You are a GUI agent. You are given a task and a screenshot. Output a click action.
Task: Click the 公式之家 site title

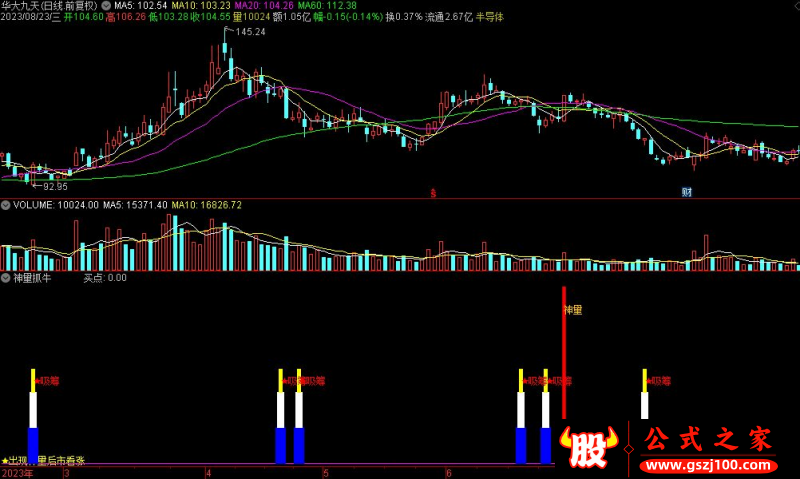(x=708, y=439)
